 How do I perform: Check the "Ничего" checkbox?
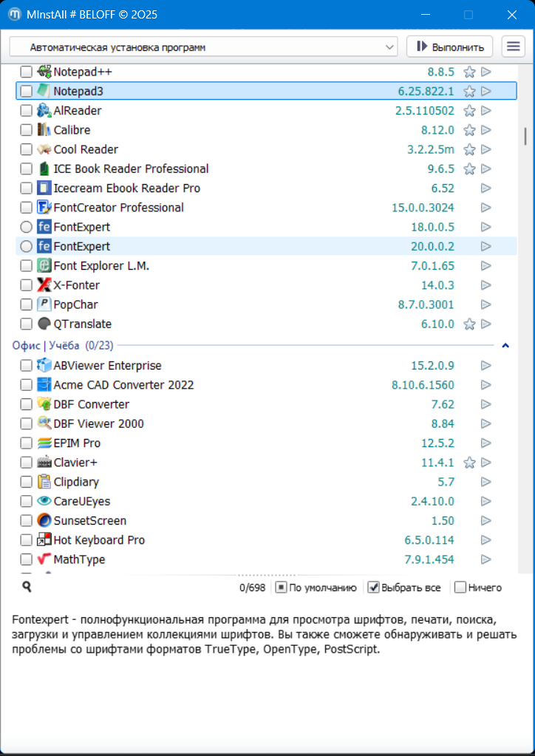pyautogui.click(x=460, y=588)
